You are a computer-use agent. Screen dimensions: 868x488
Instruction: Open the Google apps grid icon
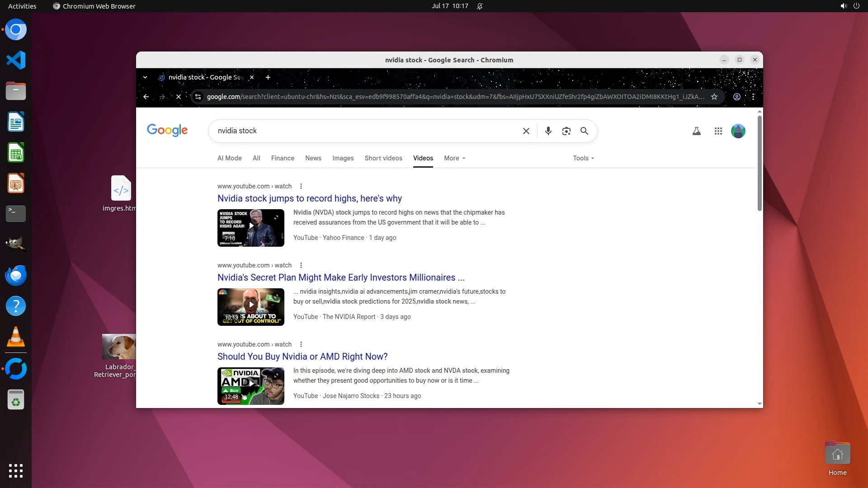[x=718, y=131]
